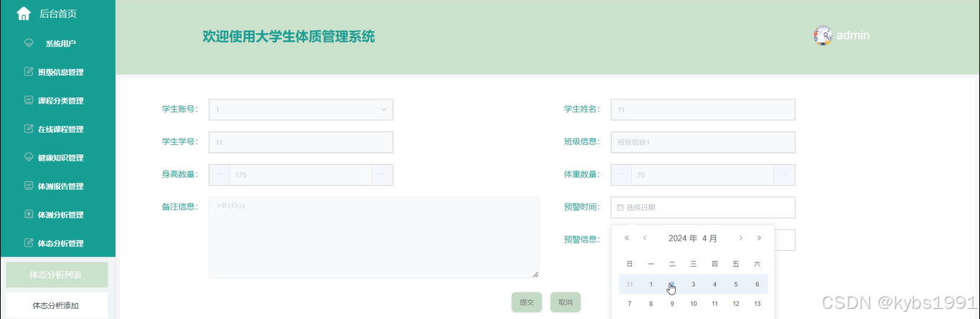980x319 pixels.
Task: Select April 2 in the calendar
Action: (672, 285)
